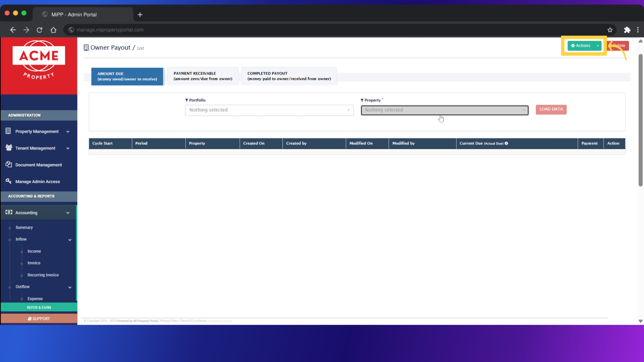Viewport: 644px width, 362px height.
Task: Select the MiPP - Admin Portal browser tab
Action: [x=83, y=14]
